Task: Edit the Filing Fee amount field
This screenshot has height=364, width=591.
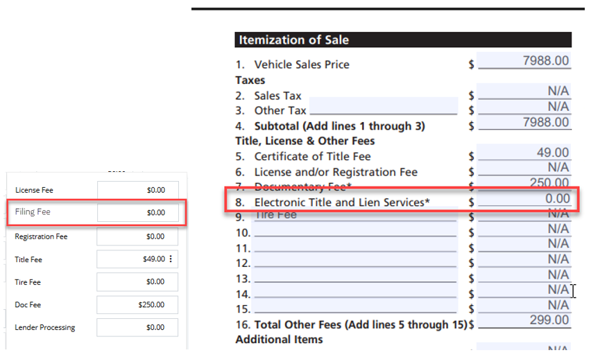Action: coord(138,213)
